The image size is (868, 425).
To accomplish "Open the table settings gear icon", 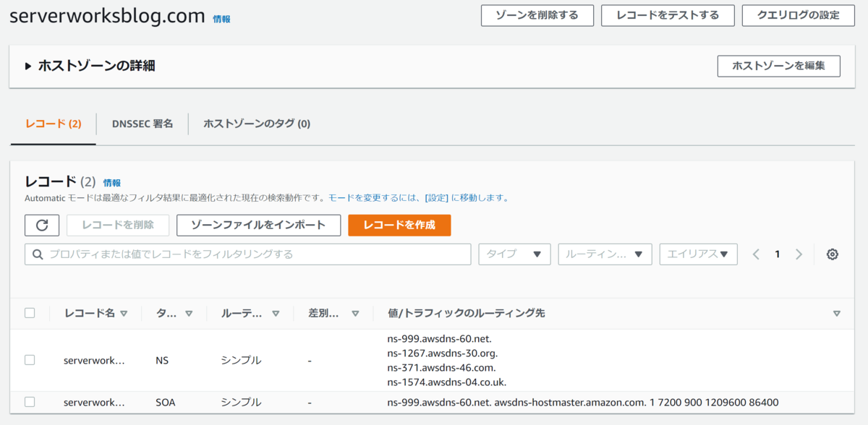I will 833,254.
